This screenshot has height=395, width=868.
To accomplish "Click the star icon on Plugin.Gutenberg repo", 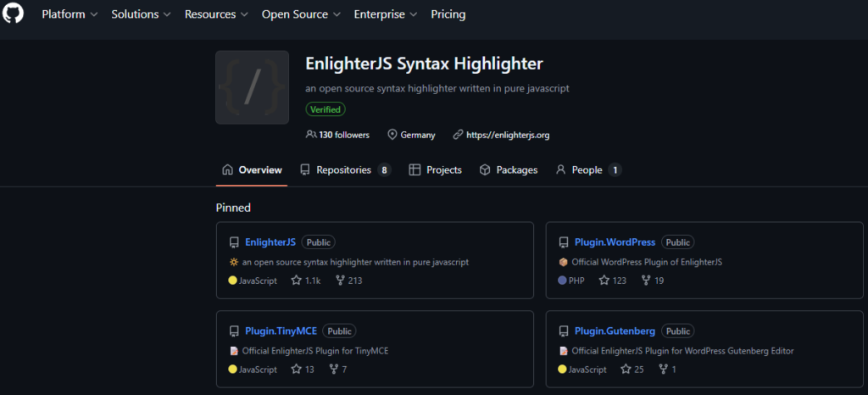I will pyautogui.click(x=626, y=370).
